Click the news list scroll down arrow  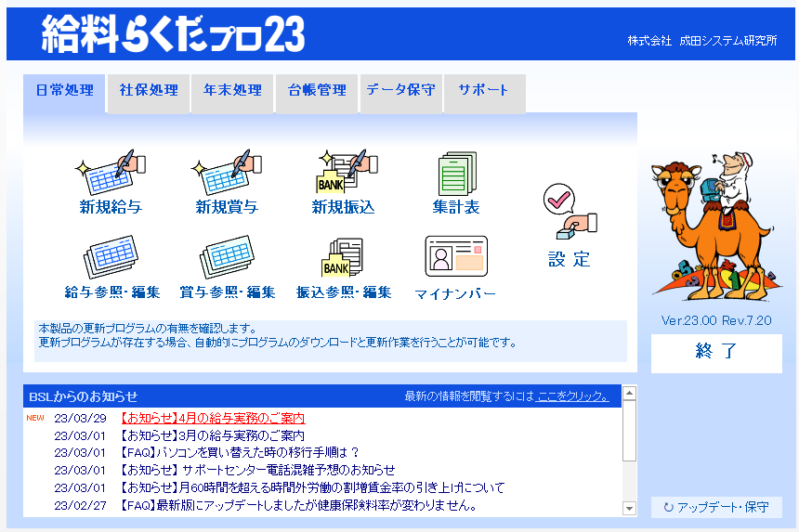pyautogui.click(x=629, y=509)
